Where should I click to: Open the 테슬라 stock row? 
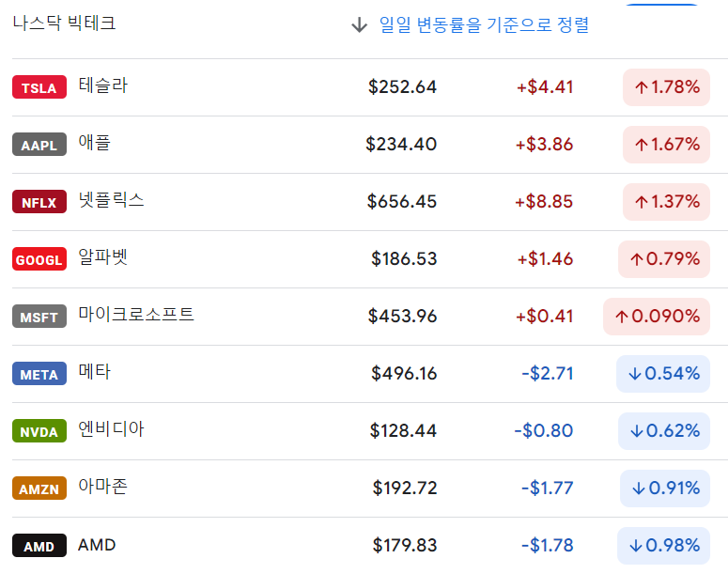tap(103, 86)
